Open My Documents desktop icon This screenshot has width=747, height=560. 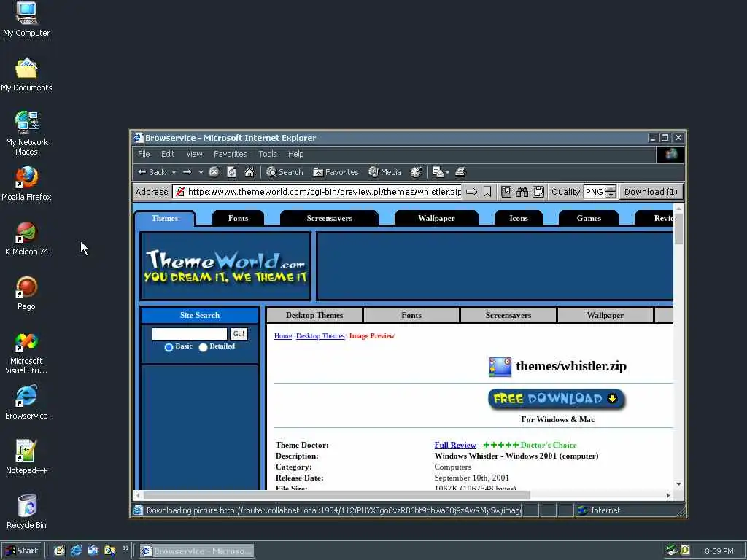pyautogui.click(x=26, y=75)
